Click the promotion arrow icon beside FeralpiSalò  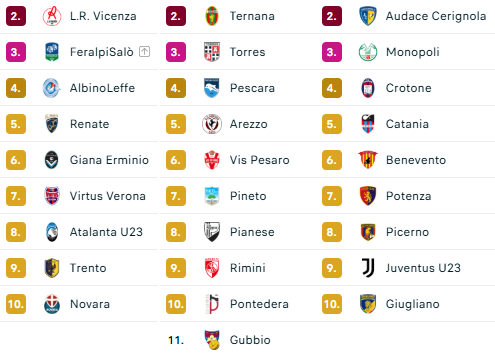point(144,52)
